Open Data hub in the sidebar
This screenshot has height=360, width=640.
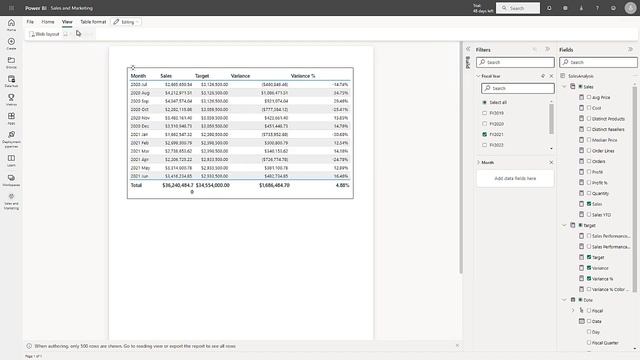point(11,81)
